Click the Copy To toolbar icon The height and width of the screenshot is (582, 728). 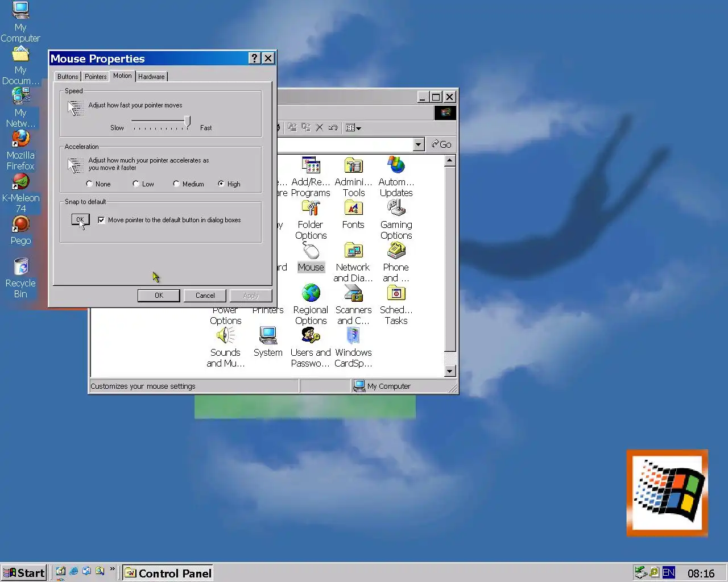tap(306, 128)
